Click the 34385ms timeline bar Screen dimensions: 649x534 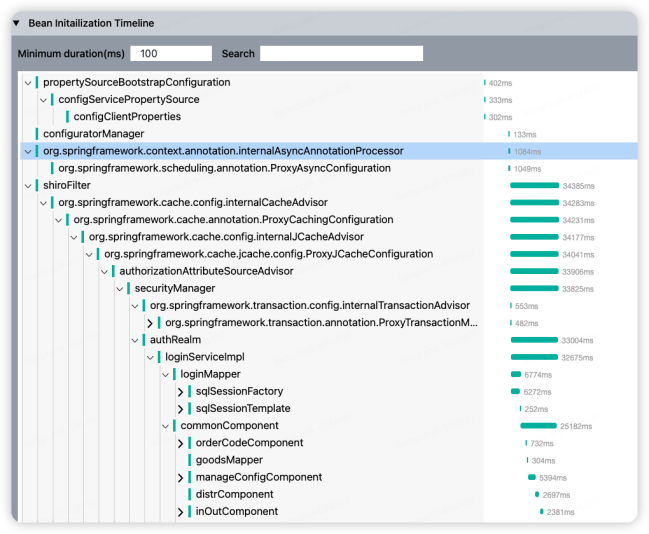pyautogui.click(x=534, y=185)
